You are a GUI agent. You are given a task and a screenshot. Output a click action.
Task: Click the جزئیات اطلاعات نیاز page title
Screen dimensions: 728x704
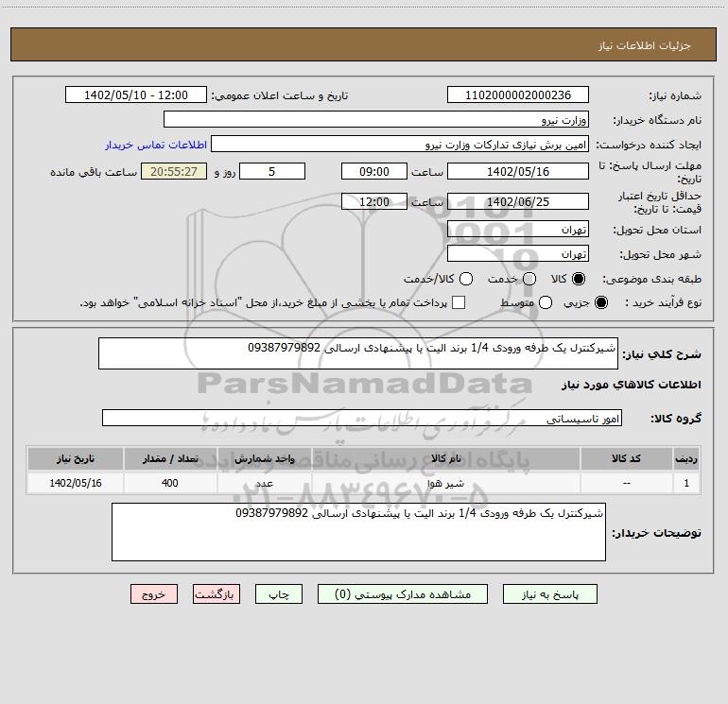[645, 45]
